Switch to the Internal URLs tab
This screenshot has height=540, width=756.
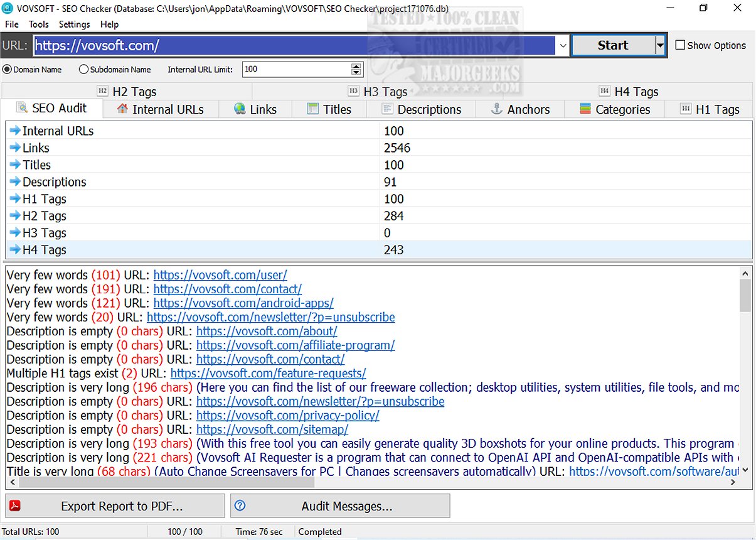point(161,109)
